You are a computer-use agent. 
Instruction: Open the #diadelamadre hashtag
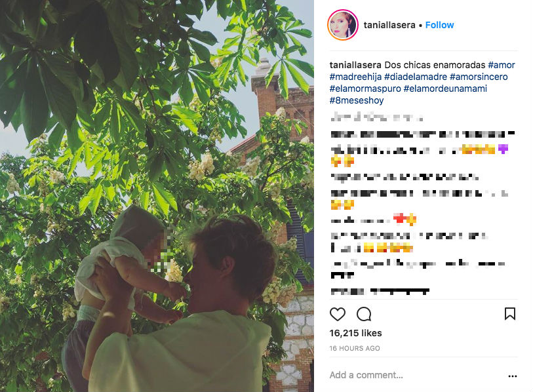point(416,77)
